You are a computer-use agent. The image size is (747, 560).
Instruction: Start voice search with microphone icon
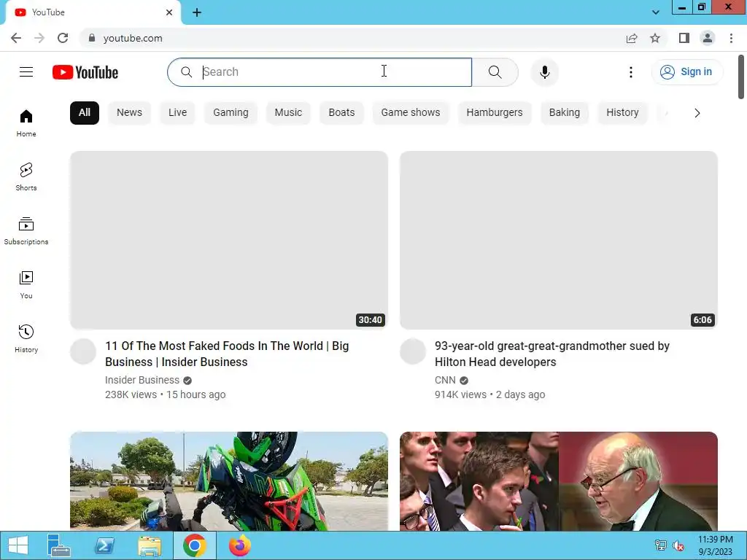(x=544, y=72)
